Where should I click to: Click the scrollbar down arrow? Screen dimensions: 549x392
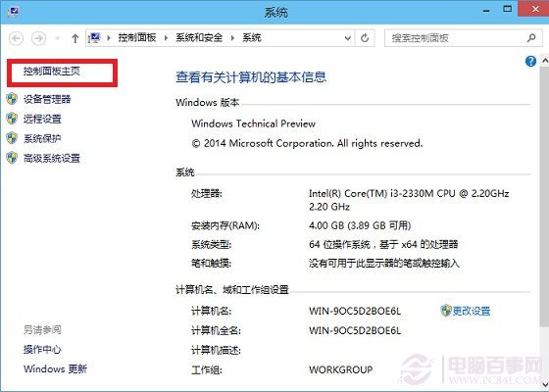(544, 384)
